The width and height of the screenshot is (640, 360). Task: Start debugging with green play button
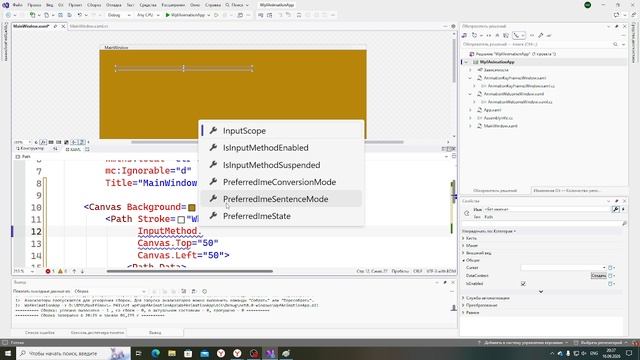point(167,15)
